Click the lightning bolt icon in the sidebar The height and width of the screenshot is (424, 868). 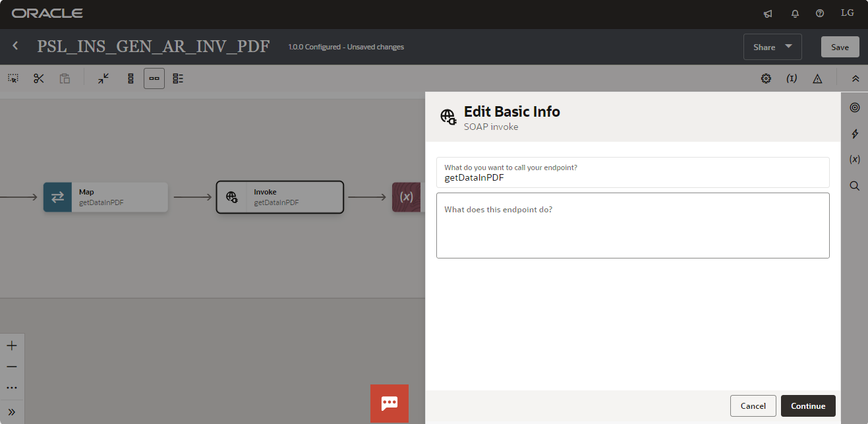854,134
